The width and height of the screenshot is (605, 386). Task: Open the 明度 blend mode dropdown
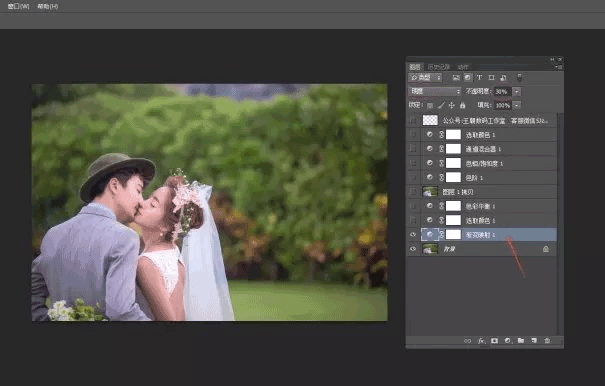point(434,91)
